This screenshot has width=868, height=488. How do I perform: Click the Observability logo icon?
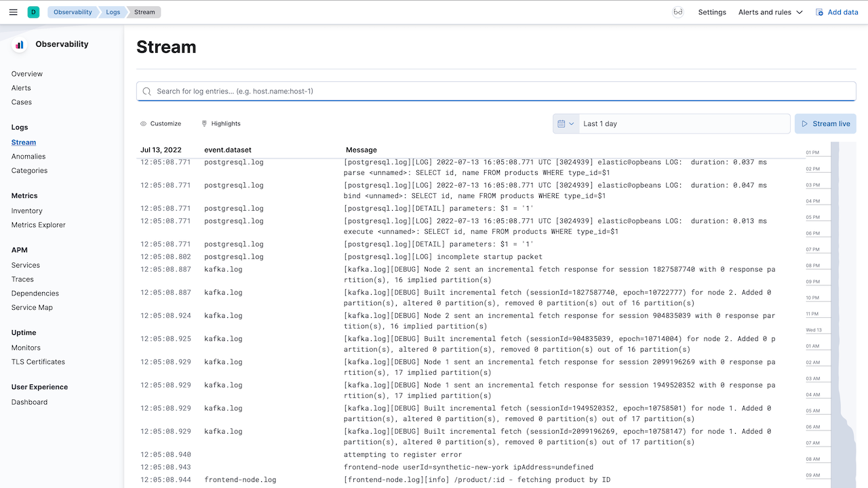[x=20, y=45]
